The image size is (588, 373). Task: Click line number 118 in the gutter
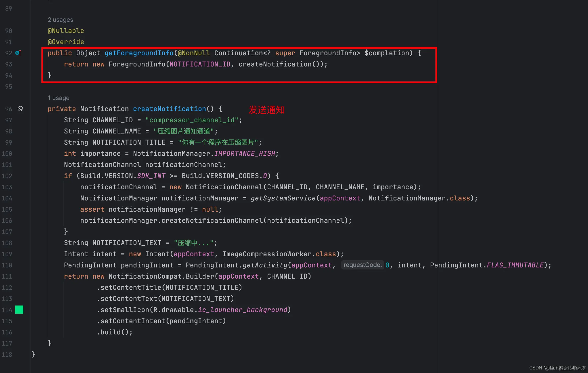pyautogui.click(x=7, y=354)
